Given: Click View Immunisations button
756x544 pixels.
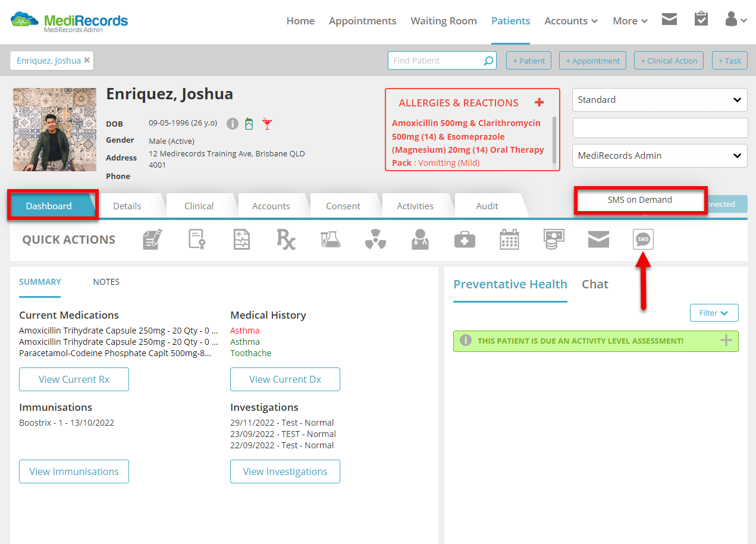Looking at the screenshot, I should tap(74, 471).
